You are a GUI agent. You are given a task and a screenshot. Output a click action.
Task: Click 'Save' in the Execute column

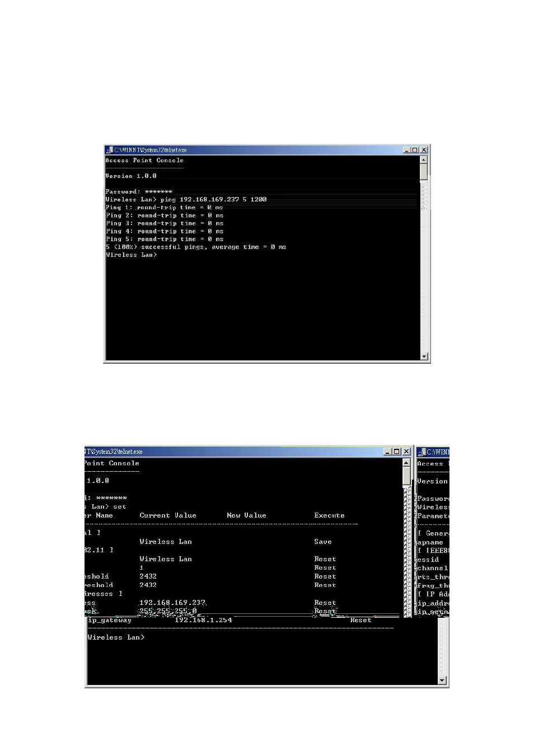[x=323, y=542]
